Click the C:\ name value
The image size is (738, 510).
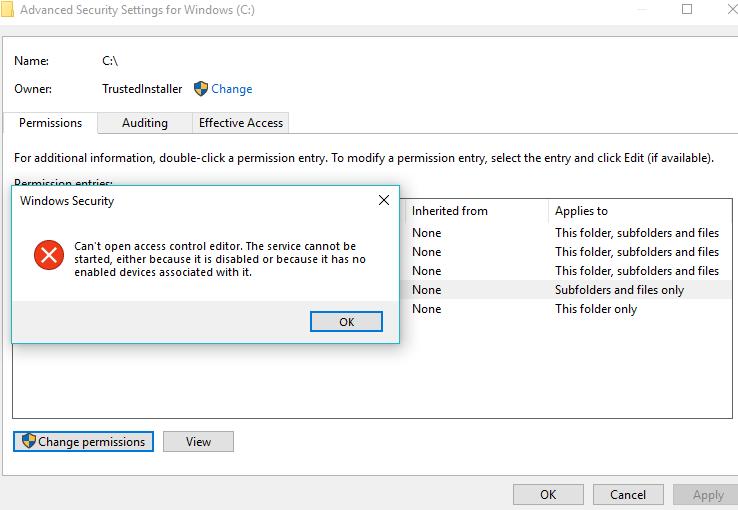(110, 61)
